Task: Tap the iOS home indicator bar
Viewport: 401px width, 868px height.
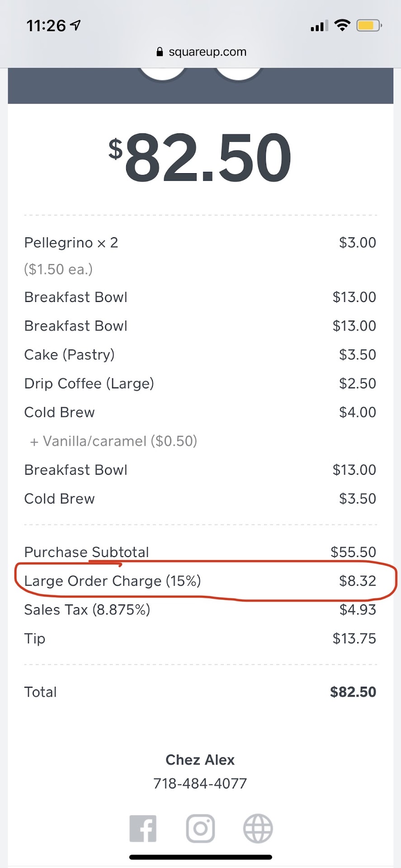Action: tap(200, 857)
